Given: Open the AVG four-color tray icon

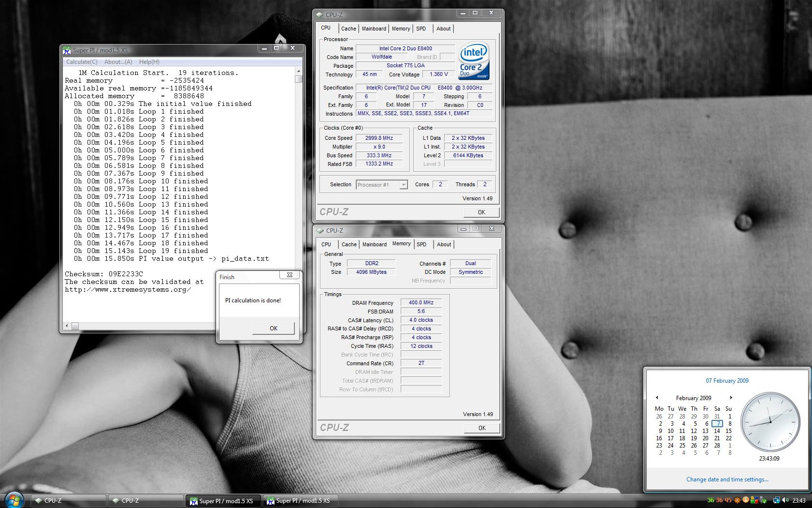Looking at the screenshot, I should (x=754, y=500).
